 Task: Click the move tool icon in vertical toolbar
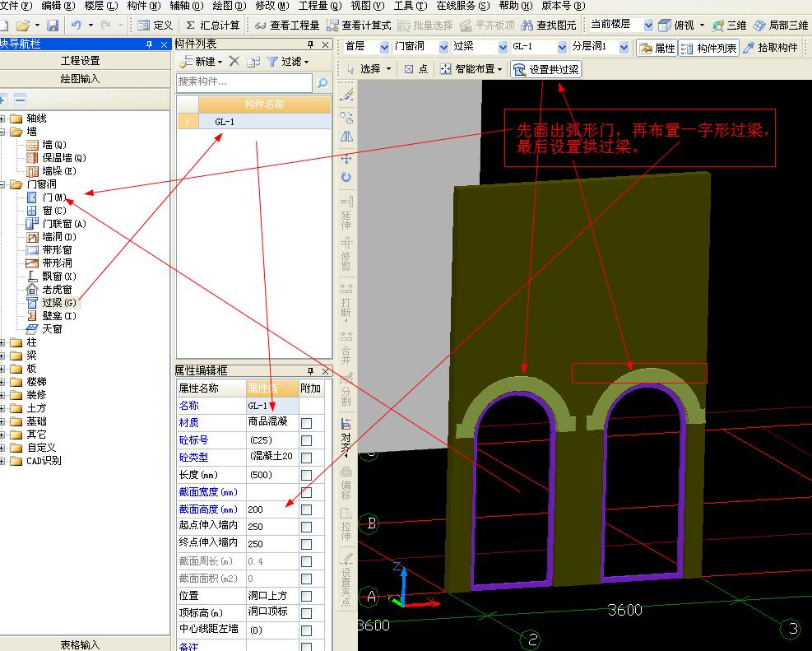[x=346, y=159]
